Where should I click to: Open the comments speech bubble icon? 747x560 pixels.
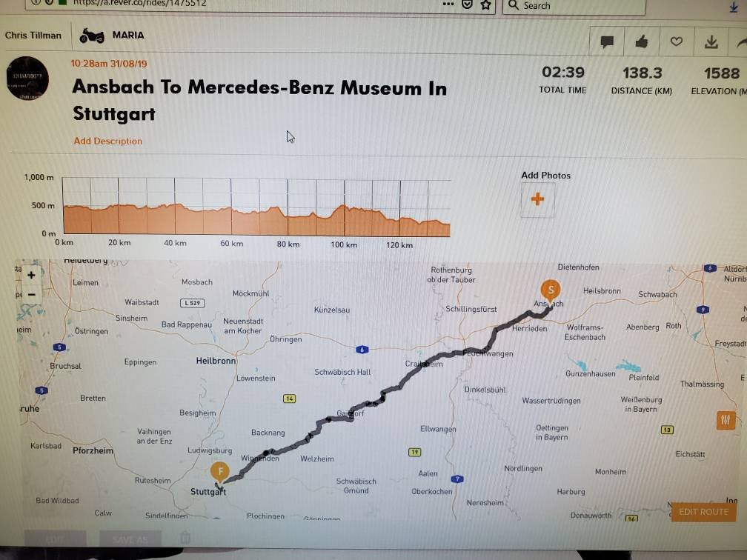tap(607, 42)
